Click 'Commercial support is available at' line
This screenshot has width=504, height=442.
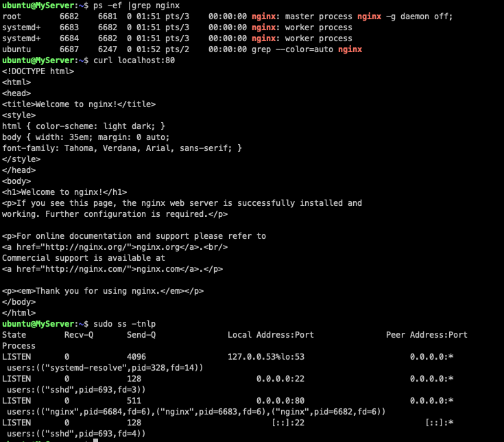84,257
